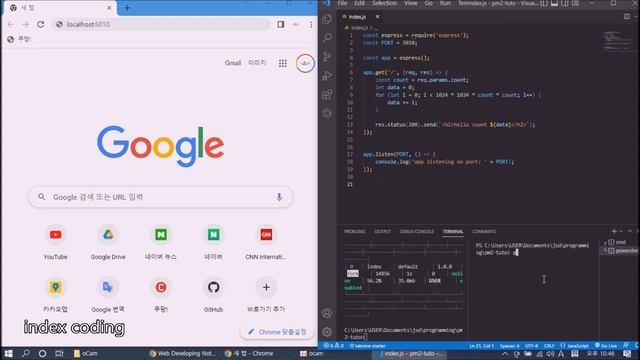Viewport: 640px width, 360px height.
Task: Open Extensions view in VS Code
Action: point(327,95)
